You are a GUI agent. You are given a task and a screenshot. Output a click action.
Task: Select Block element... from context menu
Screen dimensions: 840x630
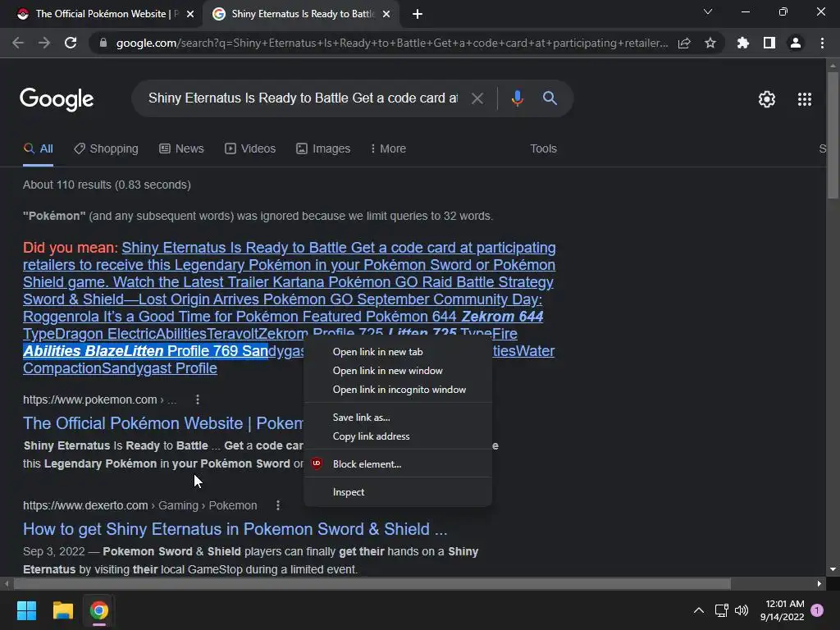(398, 464)
